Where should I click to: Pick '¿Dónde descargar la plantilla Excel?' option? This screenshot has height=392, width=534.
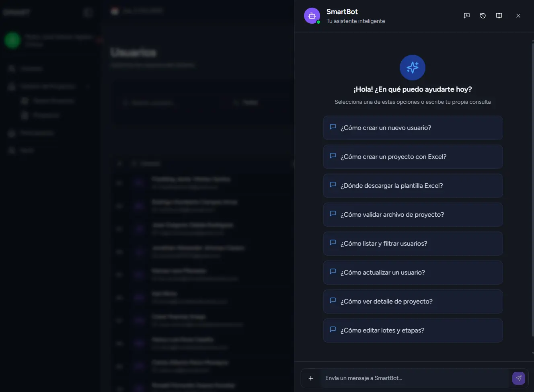pos(413,186)
